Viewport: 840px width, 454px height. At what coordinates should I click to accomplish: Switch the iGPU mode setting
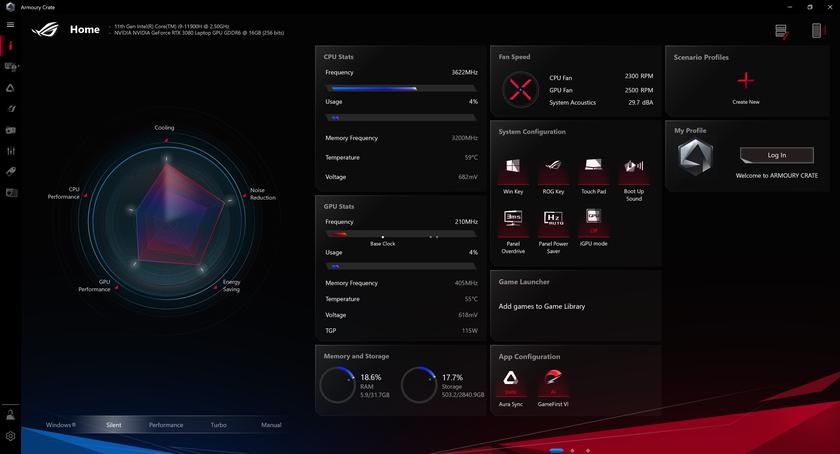pos(593,219)
